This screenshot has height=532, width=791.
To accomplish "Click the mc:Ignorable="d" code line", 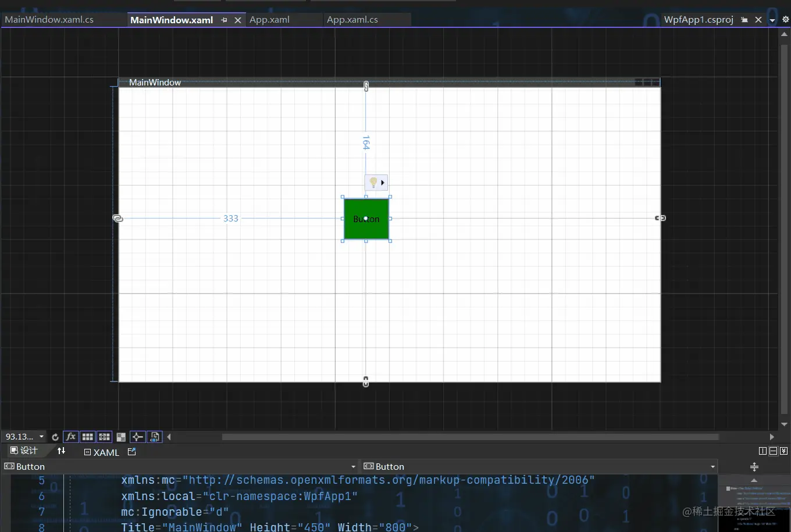I will 174,512.
